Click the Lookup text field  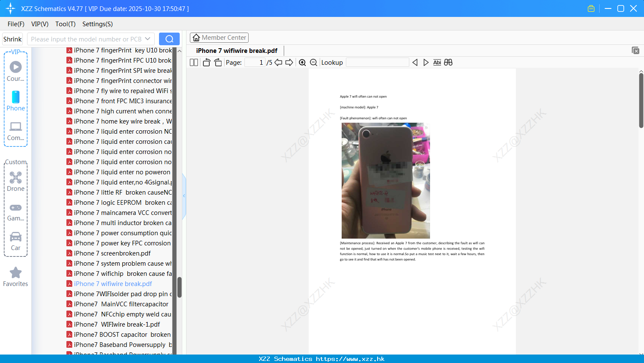[377, 63]
